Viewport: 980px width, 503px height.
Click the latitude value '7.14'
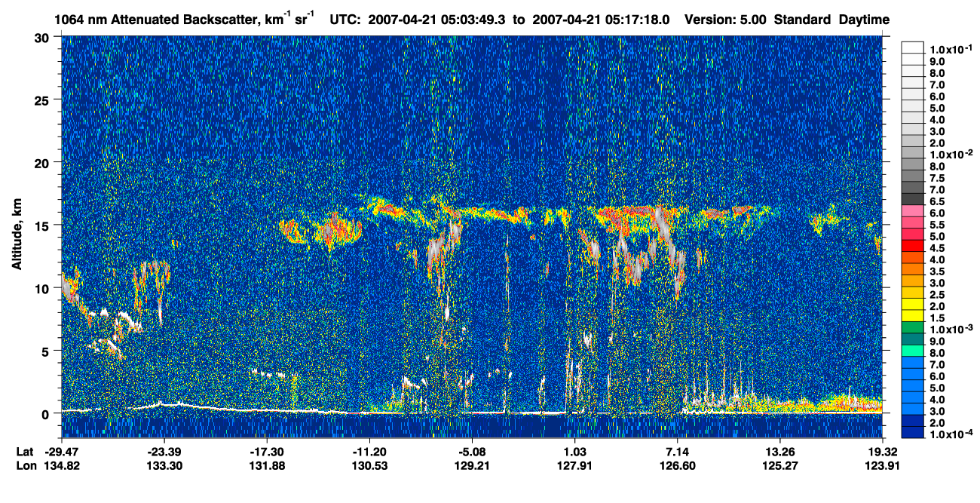click(x=678, y=452)
